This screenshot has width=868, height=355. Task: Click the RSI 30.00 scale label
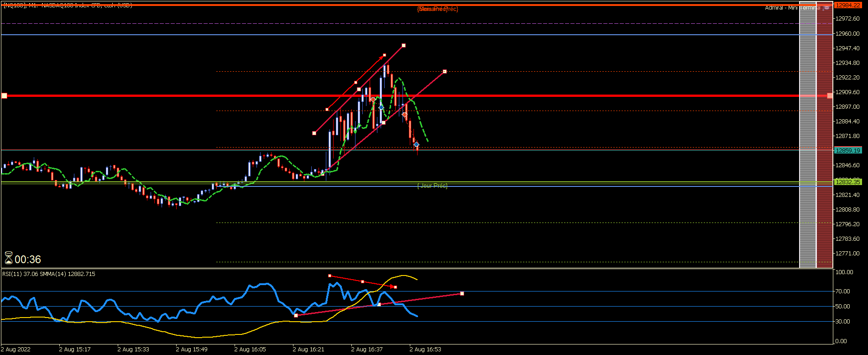coord(842,322)
